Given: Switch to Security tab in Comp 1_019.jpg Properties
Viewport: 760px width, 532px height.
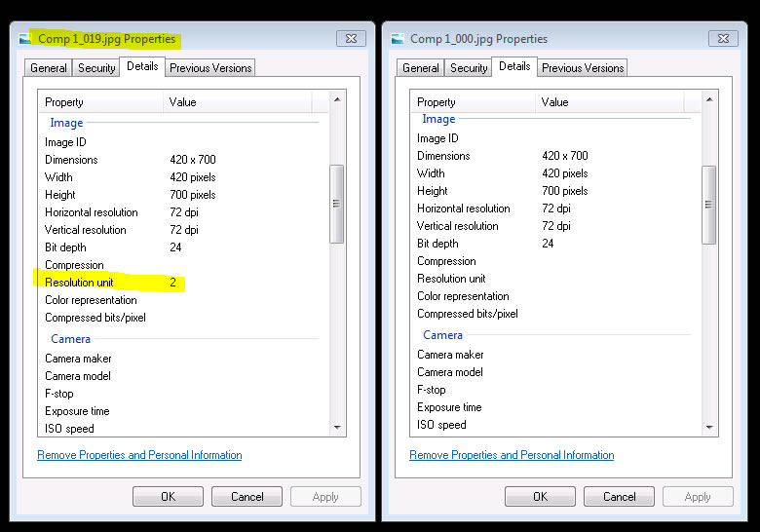Looking at the screenshot, I should click(x=96, y=68).
